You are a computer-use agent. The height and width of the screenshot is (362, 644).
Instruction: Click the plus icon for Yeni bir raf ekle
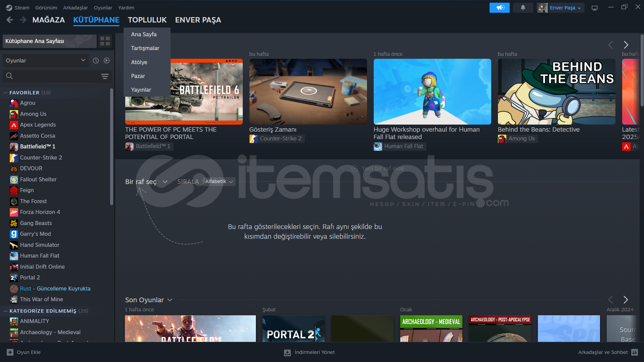355,169
